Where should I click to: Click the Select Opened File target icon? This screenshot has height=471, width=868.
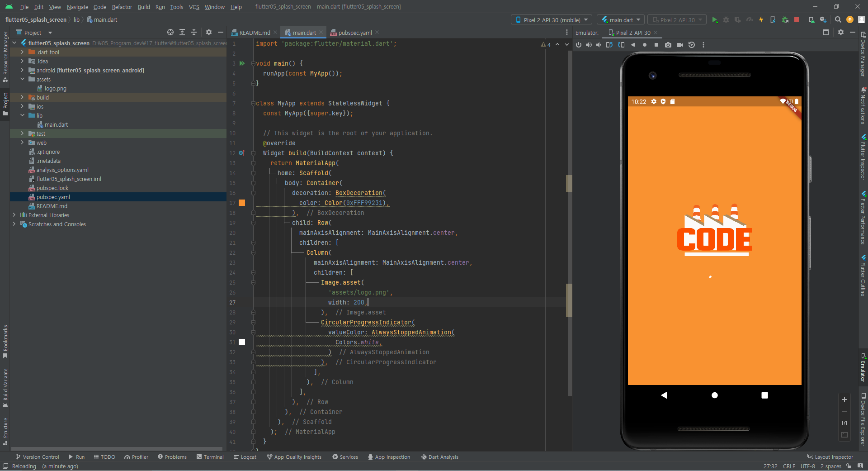(170, 33)
